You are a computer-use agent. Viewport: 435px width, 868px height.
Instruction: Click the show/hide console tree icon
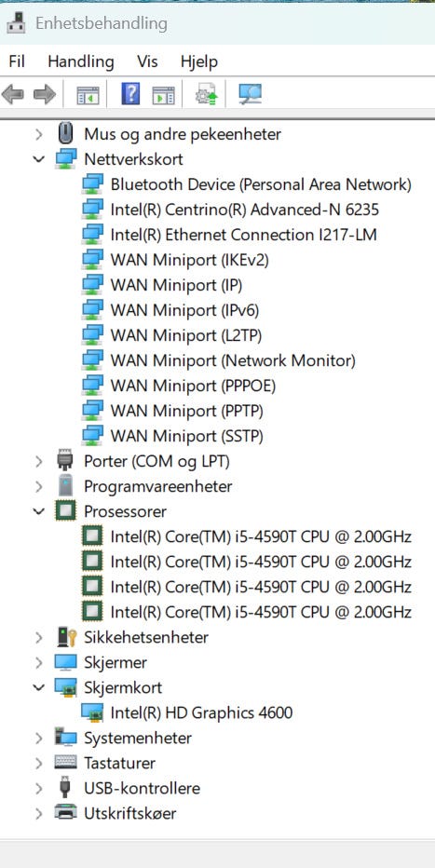click(88, 95)
